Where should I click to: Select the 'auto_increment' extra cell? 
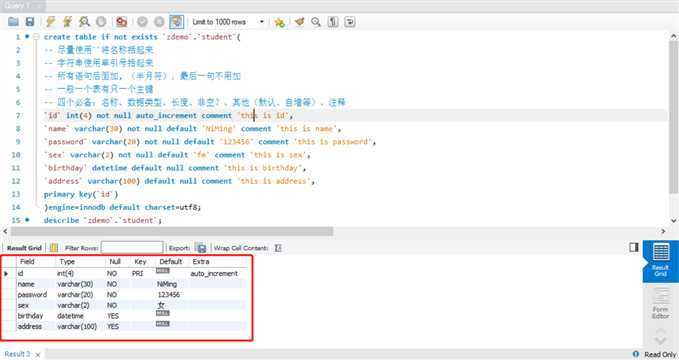point(214,274)
